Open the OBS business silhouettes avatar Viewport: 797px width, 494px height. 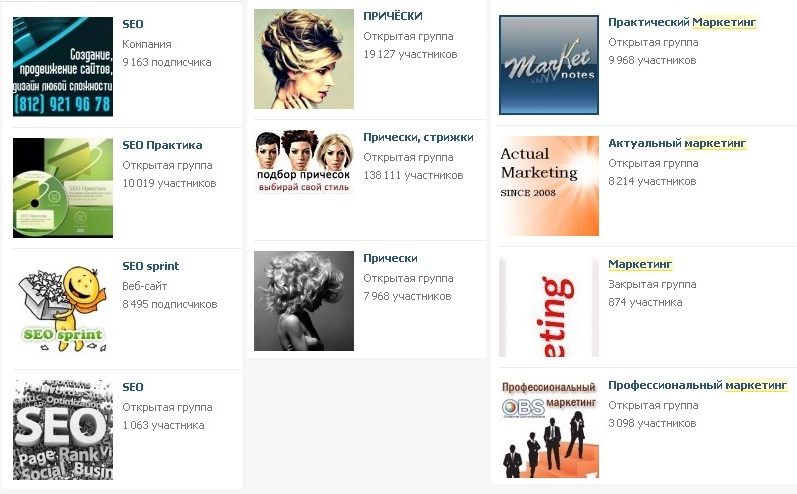coord(548,428)
